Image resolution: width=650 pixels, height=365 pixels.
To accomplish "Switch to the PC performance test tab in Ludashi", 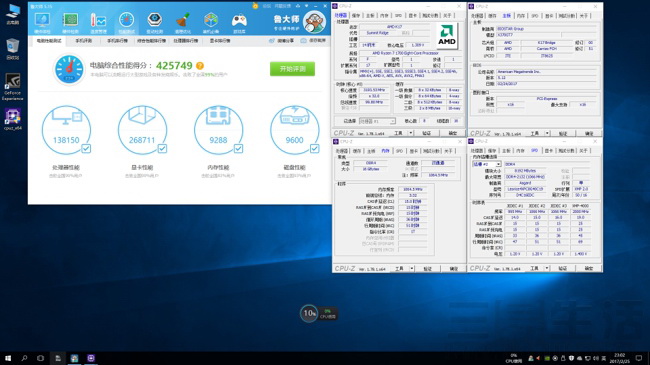I will [x=49, y=41].
